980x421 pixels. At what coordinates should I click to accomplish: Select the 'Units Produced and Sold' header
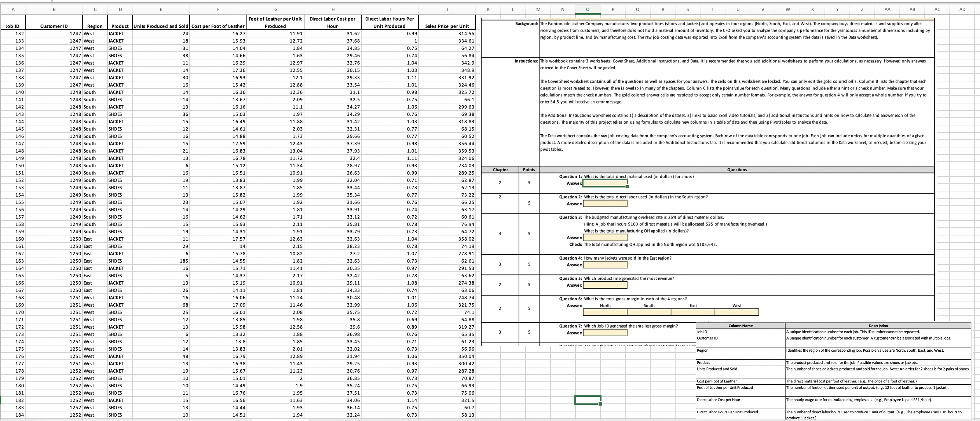(x=161, y=22)
